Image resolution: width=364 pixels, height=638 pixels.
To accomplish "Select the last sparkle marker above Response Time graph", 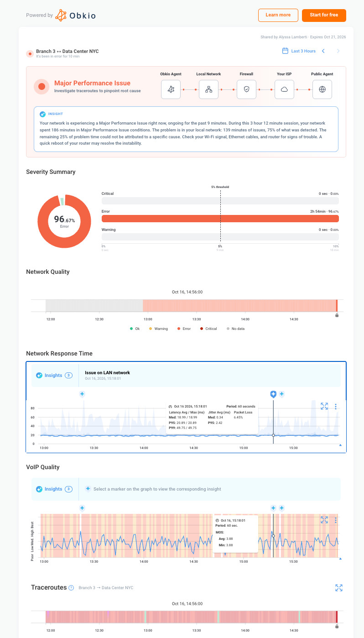I will (282, 394).
